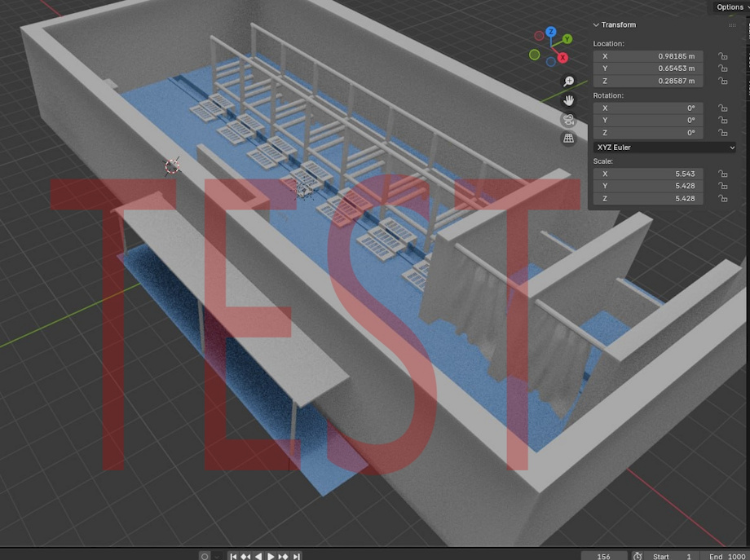Click the blue Z axis on the gizmo
750x560 pixels.
551,32
